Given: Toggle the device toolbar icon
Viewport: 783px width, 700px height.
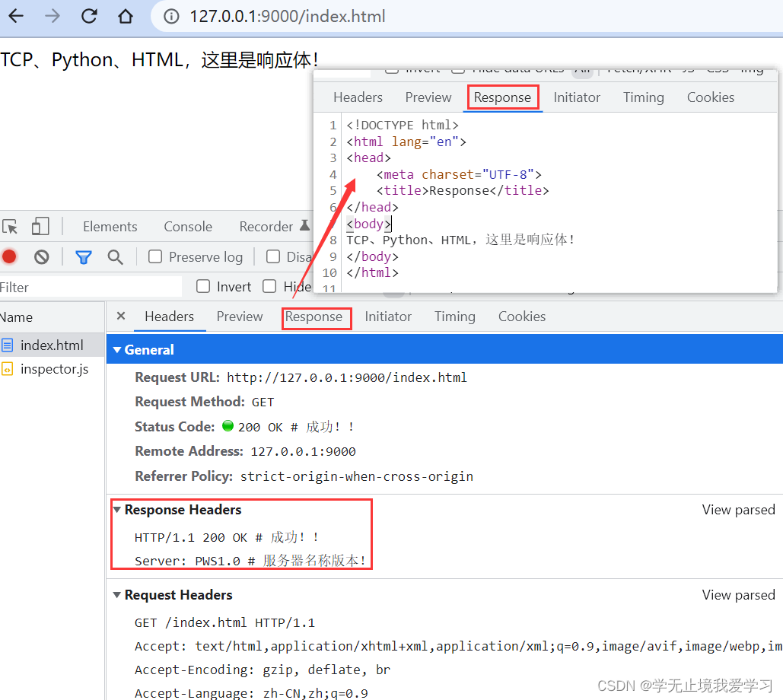Looking at the screenshot, I should pyautogui.click(x=41, y=226).
